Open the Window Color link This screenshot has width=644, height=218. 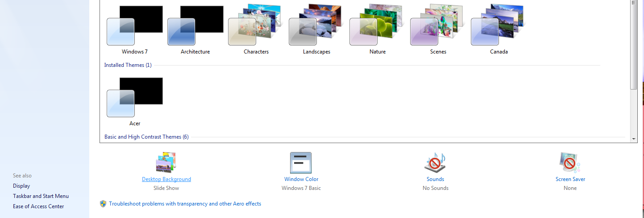pyautogui.click(x=301, y=179)
